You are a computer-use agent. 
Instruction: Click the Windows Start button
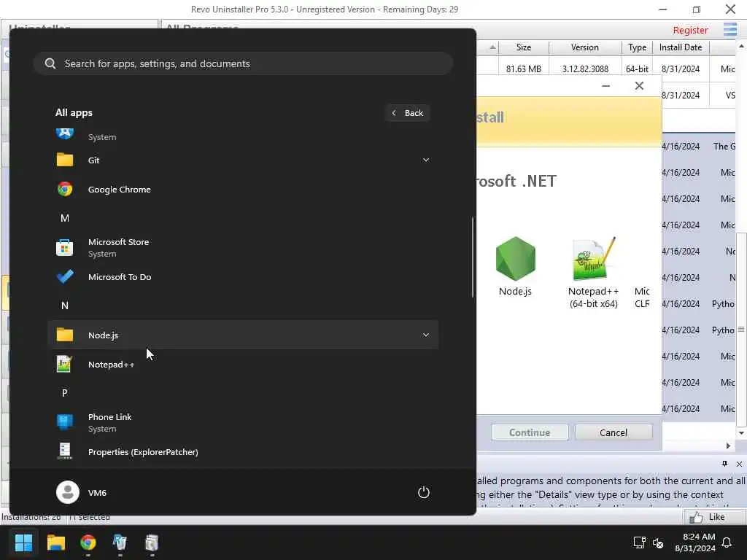click(23, 542)
